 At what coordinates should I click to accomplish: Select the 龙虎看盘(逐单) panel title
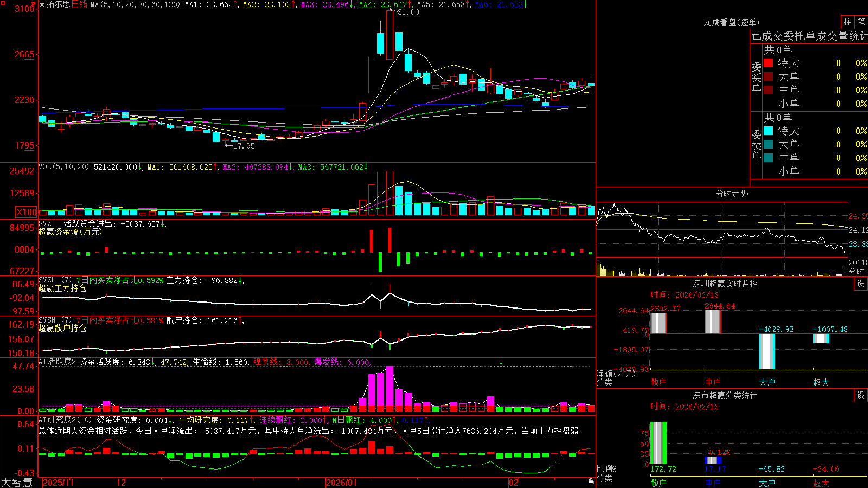[x=731, y=22]
